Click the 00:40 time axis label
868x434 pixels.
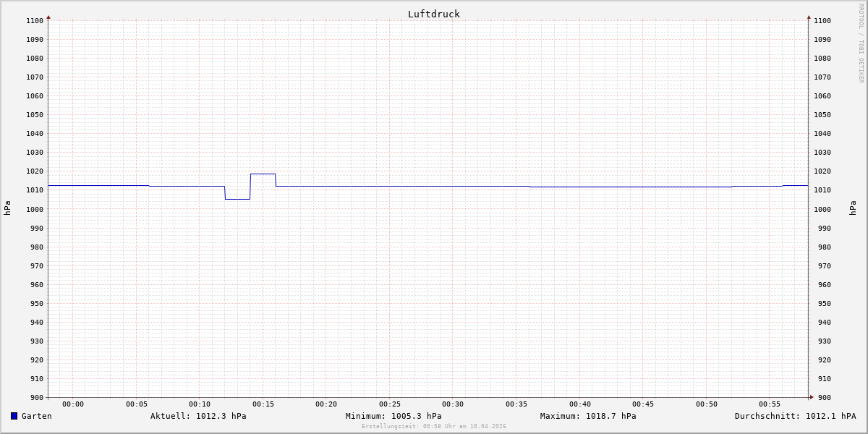pyautogui.click(x=580, y=404)
